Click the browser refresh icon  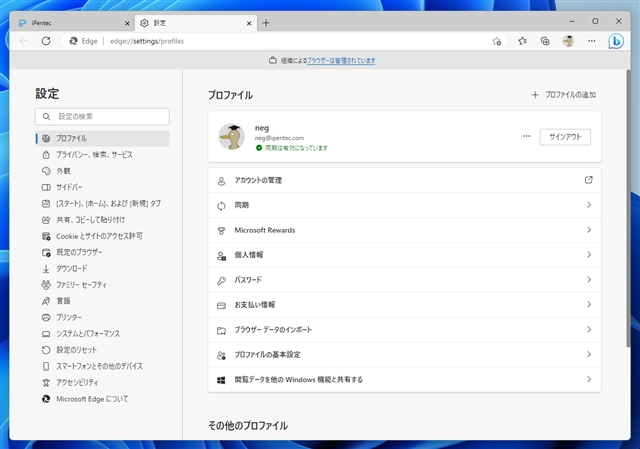pyautogui.click(x=46, y=41)
